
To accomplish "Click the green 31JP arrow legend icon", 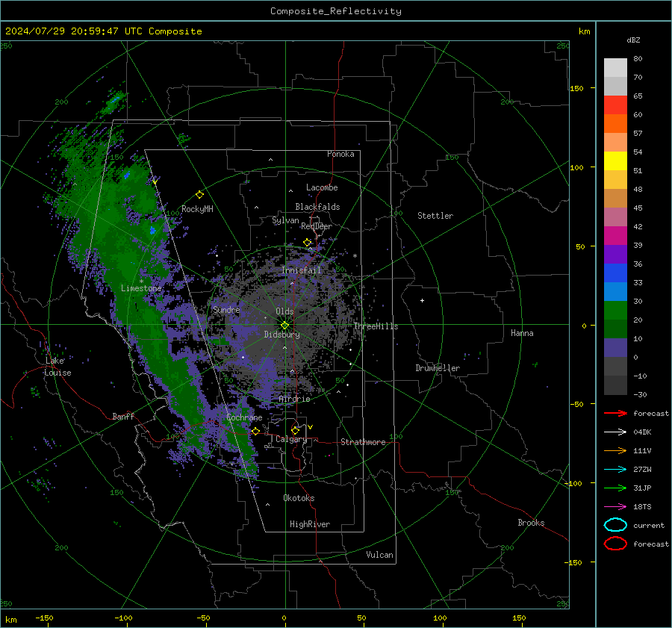I will coord(615,488).
